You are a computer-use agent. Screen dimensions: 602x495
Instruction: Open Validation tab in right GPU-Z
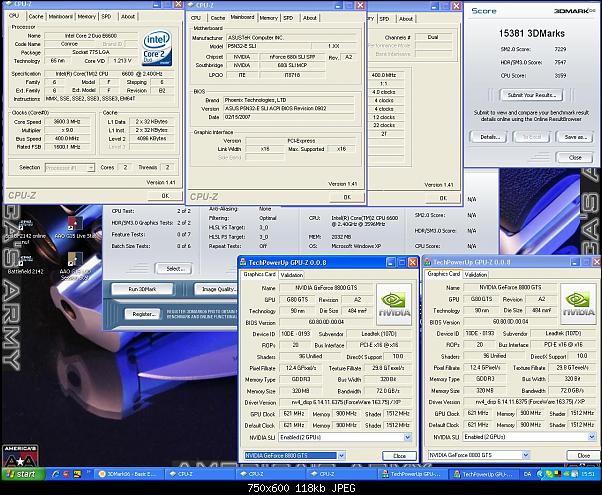pyautogui.click(x=476, y=275)
